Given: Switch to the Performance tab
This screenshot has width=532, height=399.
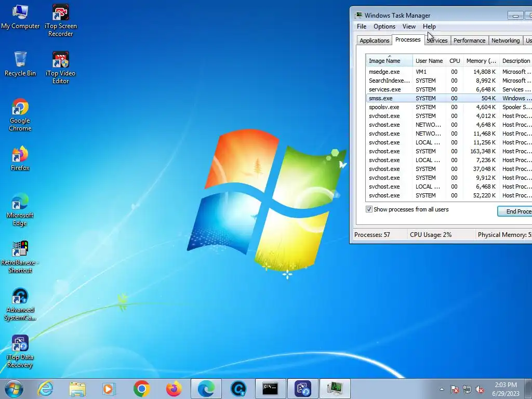Looking at the screenshot, I should click(x=470, y=41).
